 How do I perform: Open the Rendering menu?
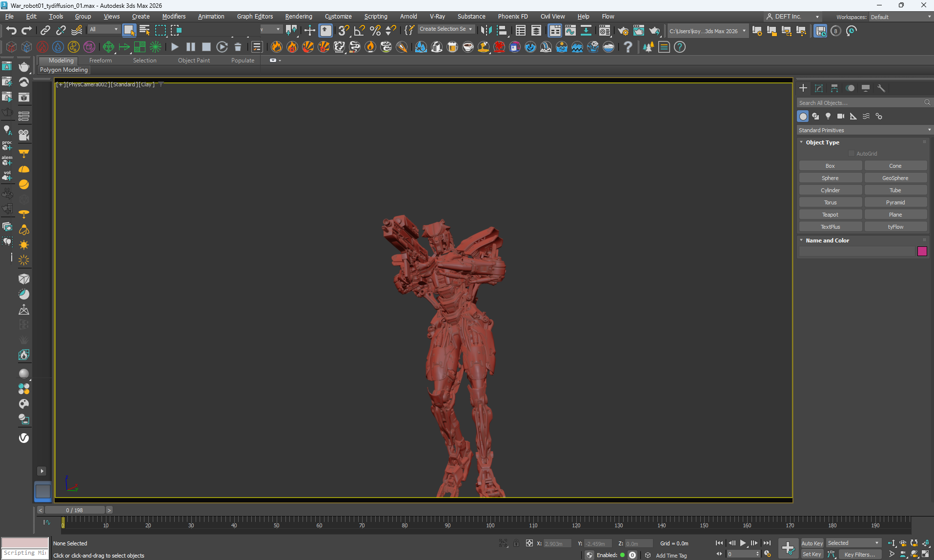298,17
